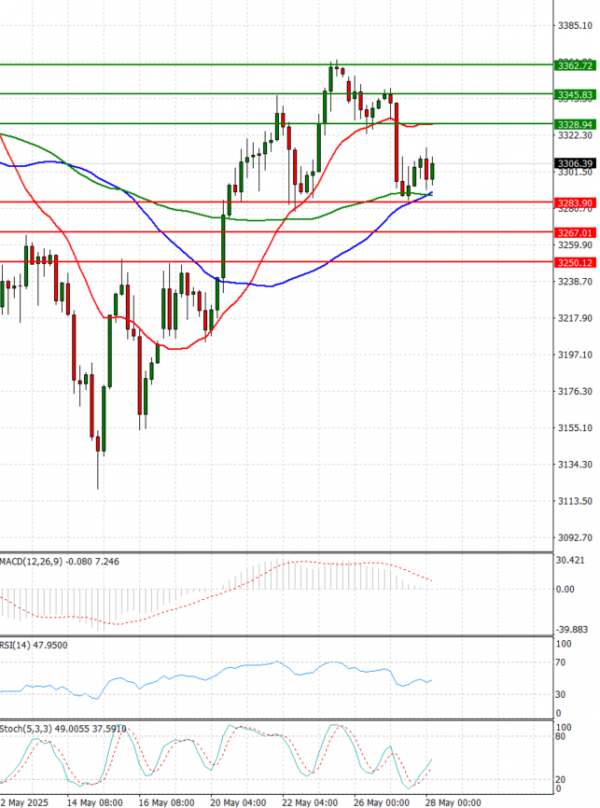Click the 3134.30 price axis value
The width and height of the screenshot is (600, 808).
click(575, 464)
